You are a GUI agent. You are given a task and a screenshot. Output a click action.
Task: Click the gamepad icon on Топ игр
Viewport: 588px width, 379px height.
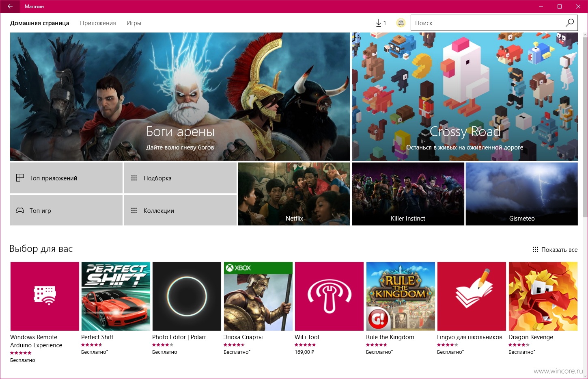(x=20, y=210)
